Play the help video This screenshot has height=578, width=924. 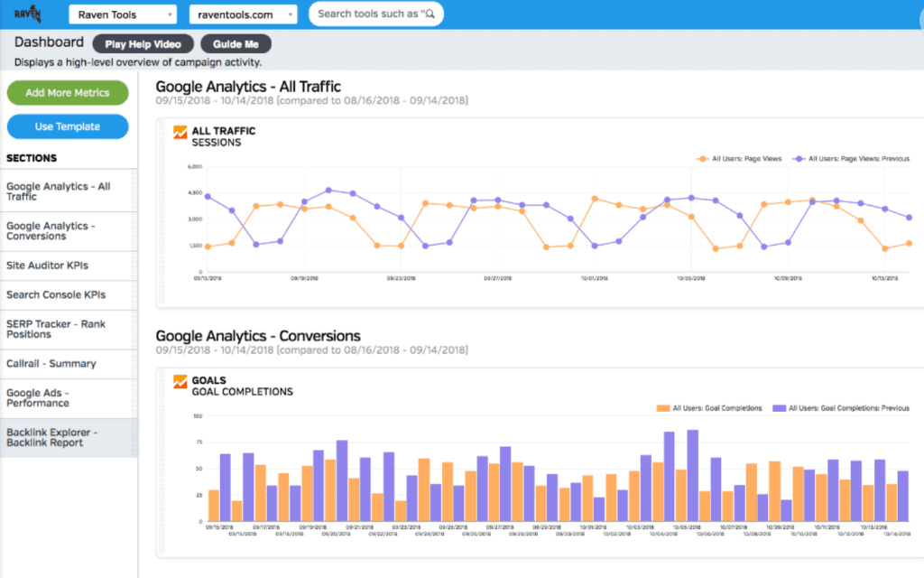coord(143,44)
